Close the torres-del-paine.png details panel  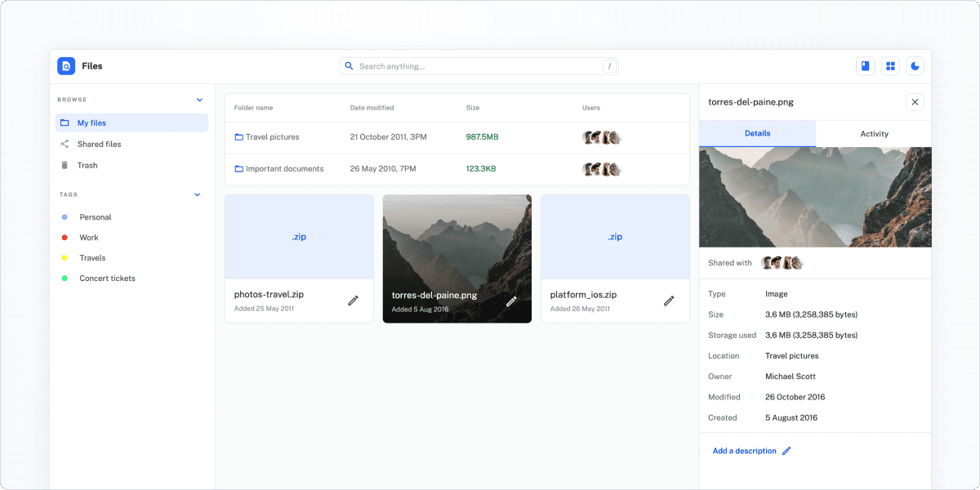[x=915, y=101]
